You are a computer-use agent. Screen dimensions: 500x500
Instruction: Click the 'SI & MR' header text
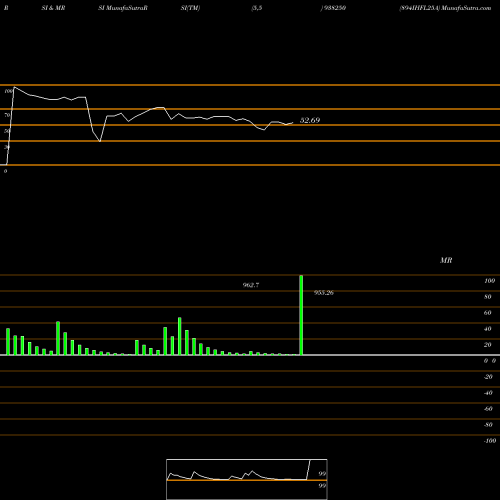pyautogui.click(x=53, y=8)
